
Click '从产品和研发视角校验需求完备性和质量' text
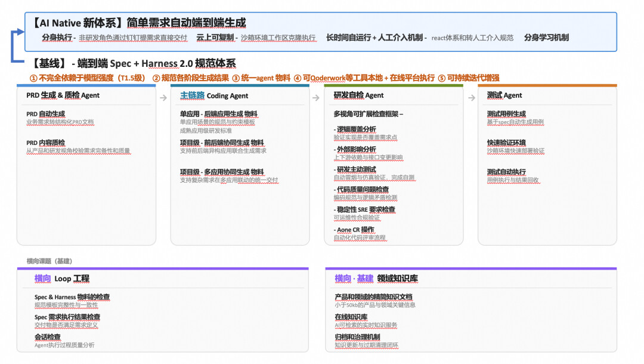point(79,151)
